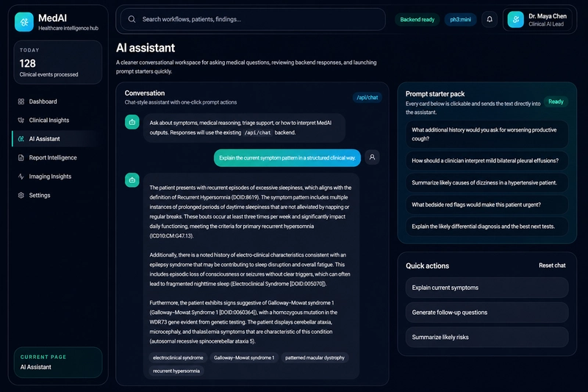This screenshot has height=392, width=588.
Task: Click the Current Page AI Assistant card
Action: point(58,363)
